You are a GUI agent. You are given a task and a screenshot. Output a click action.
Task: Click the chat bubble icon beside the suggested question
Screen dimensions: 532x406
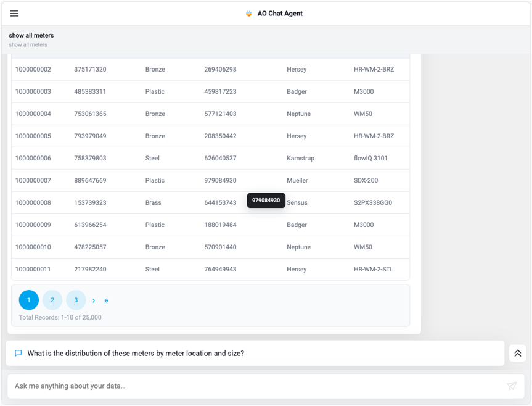(18, 353)
